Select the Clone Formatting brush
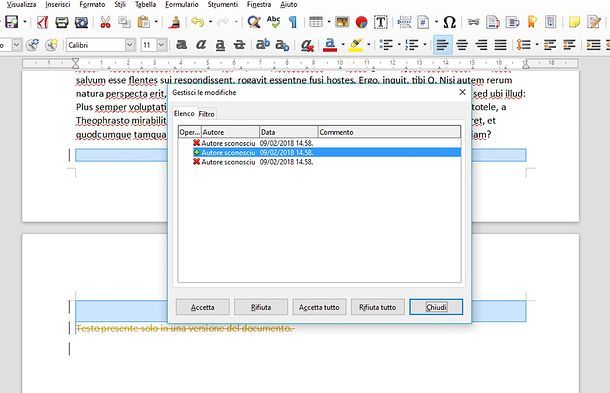The height and width of the screenshot is (393, 610). coord(175,22)
